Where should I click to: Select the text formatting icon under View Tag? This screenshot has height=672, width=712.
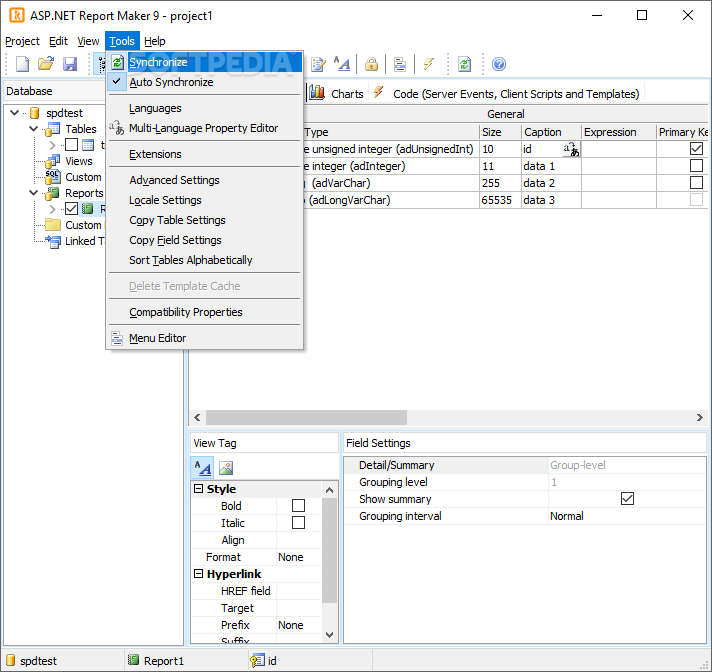coord(203,468)
